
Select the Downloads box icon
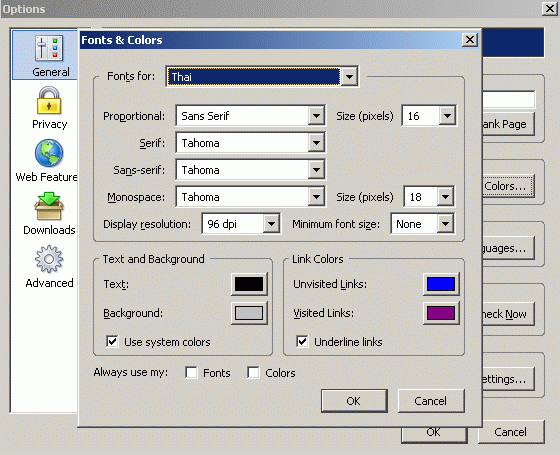49,206
